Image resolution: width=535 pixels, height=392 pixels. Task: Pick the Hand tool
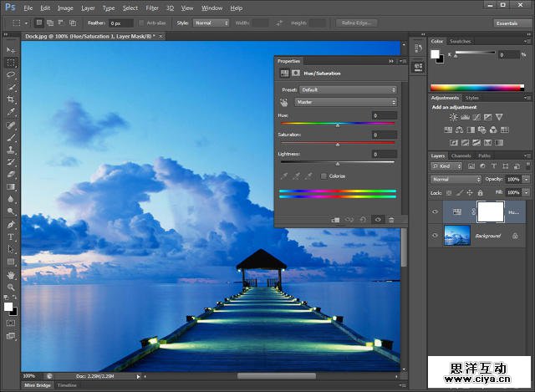[12, 274]
